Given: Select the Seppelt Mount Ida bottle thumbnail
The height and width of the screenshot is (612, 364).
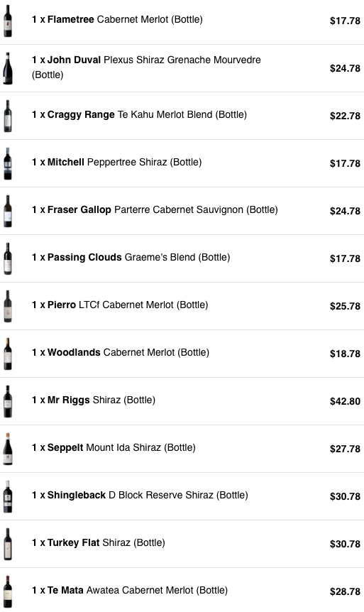Looking at the screenshot, I should click(x=8, y=449).
